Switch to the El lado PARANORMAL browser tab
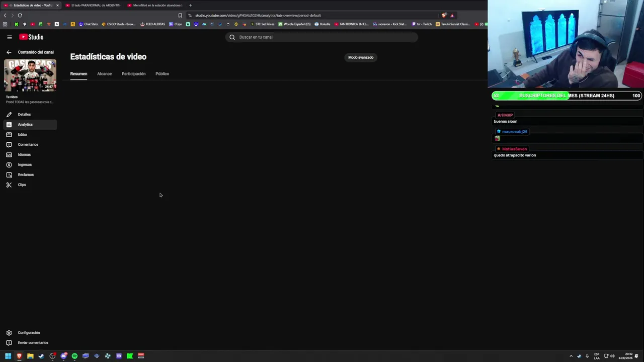This screenshot has width=644, height=362. pyautogui.click(x=93, y=5)
